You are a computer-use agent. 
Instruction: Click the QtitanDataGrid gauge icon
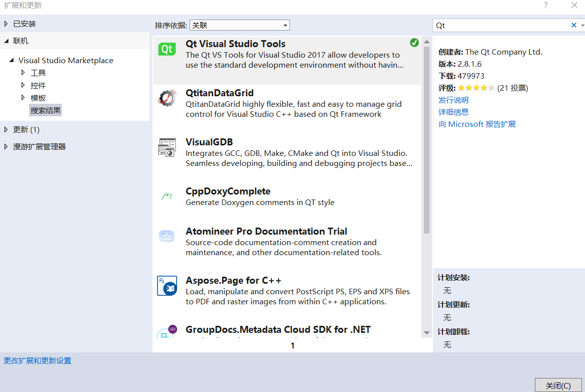point(167,98)
